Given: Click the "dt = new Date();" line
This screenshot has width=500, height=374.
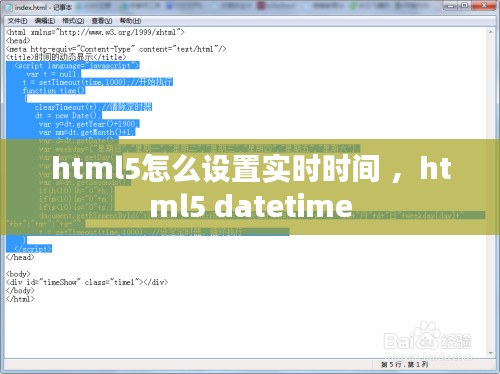Looking at the screenshot, I should pyautogui.click(x=68, y=115).
